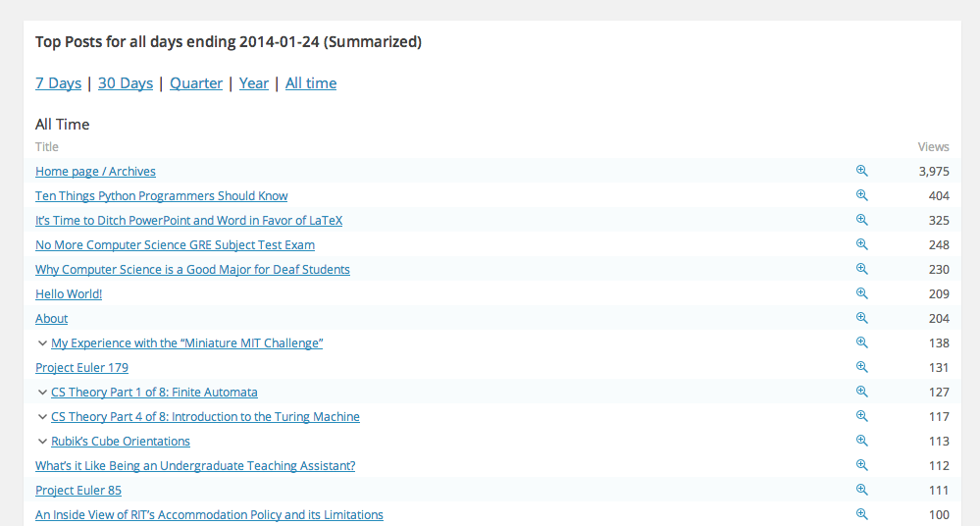Click the Views column header

[933, 147]
